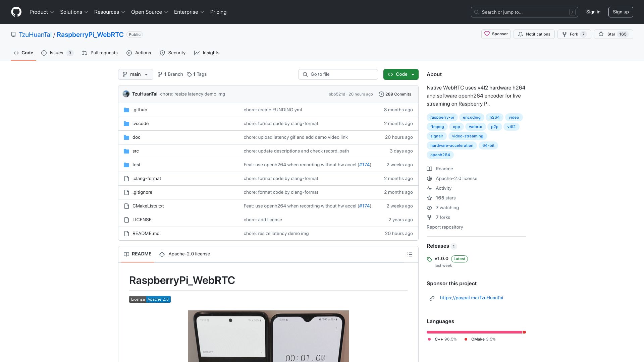This screenshot has width=644, height=362.
Task: Expand the Open Source menu
Action: 150,12
